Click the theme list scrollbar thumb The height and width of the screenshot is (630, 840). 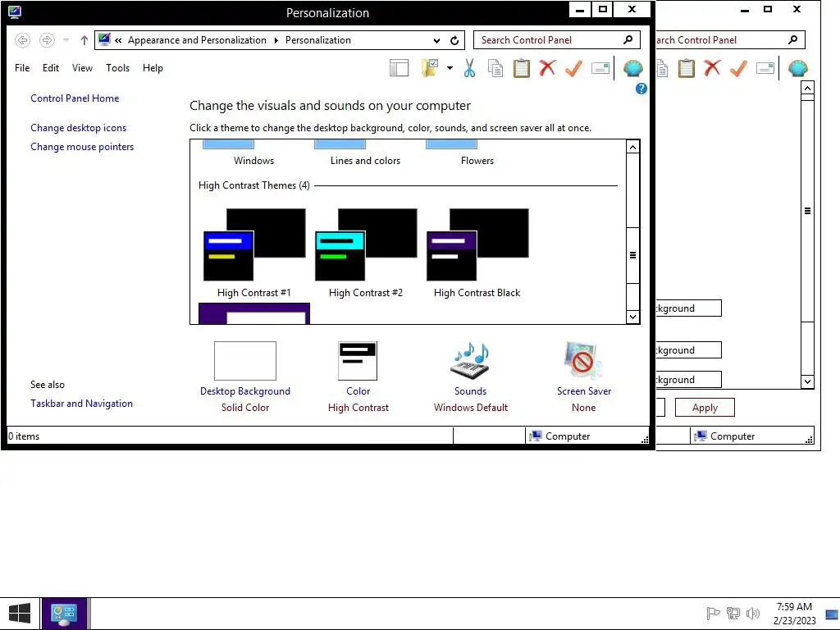632,255
